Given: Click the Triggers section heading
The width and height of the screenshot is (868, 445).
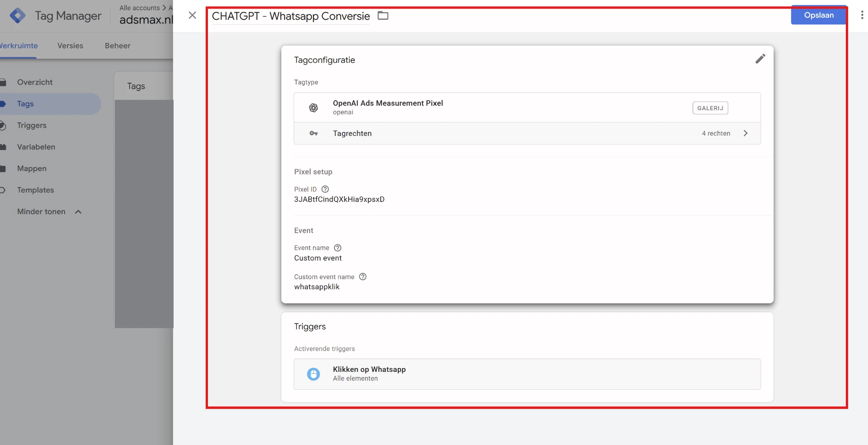Looking at the screenshot, I should tap(310, 327).
